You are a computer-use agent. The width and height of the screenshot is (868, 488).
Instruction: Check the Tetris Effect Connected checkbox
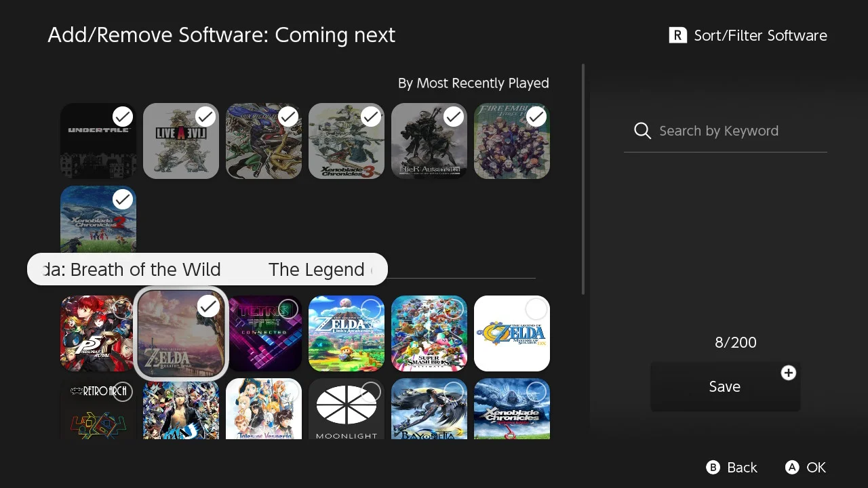288,309
